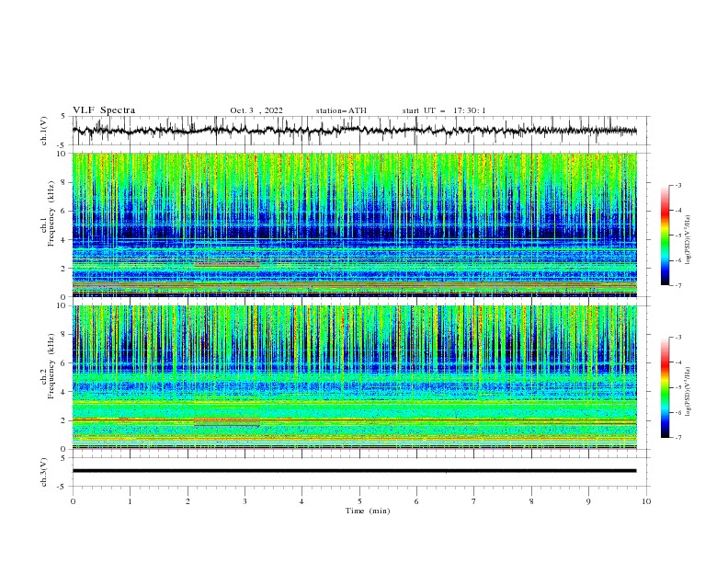Click the ch.2 spectrogram panel

click(x=355, y=377)
